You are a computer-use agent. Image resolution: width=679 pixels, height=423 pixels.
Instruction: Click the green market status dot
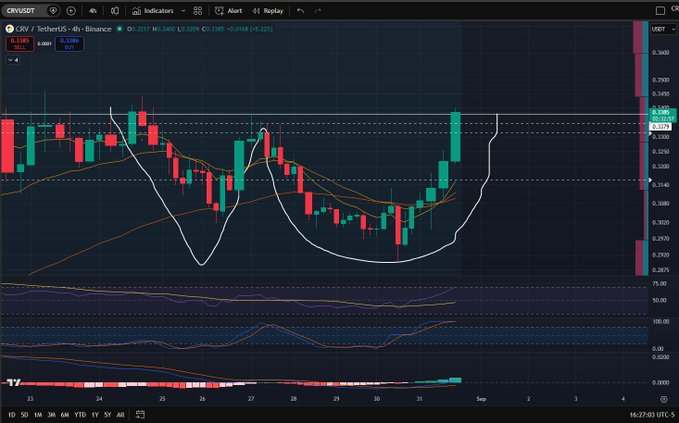click(x=120, y=29)
